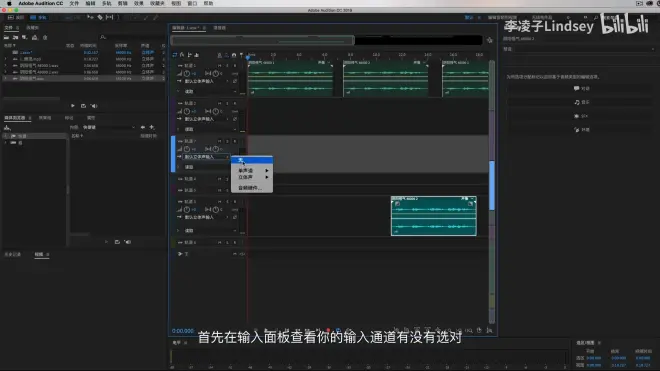Open the Adobe Audition CC app menu
This screenshot has width=660, height=371.
pyautogui.click(x=40, y=3)
